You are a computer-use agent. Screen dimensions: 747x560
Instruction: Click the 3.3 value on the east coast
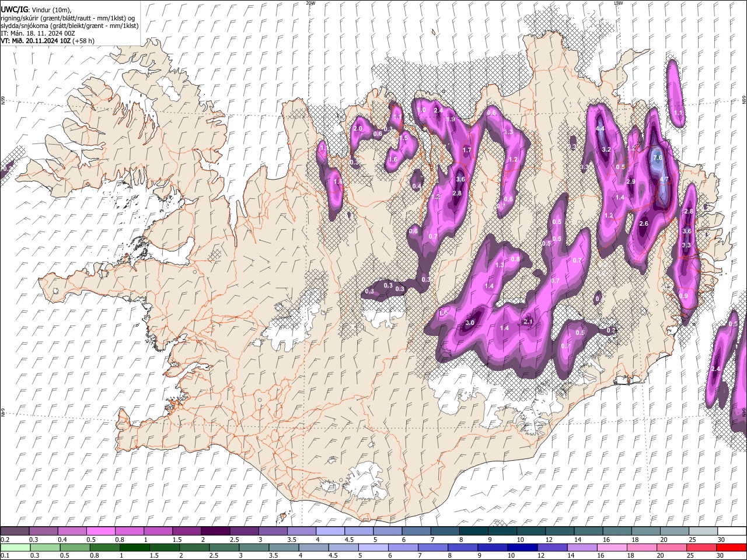tap(686, 246)
